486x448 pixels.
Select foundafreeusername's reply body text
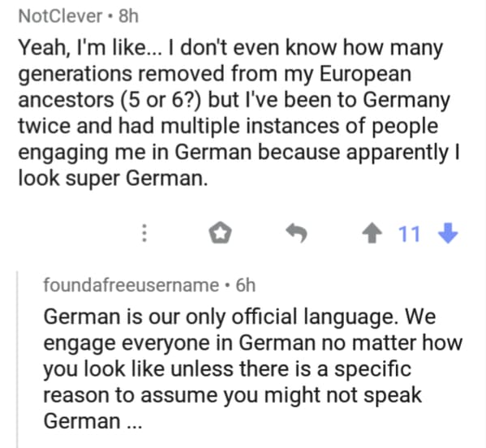(x=252, y=369)
